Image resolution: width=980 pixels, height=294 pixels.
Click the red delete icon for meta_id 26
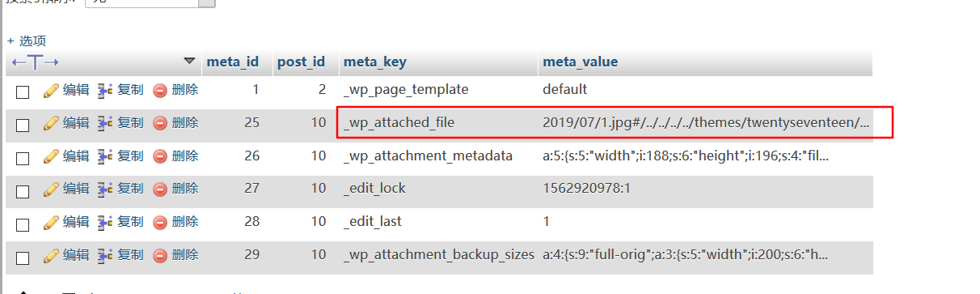pyautogui.click(x=160, y=156)
